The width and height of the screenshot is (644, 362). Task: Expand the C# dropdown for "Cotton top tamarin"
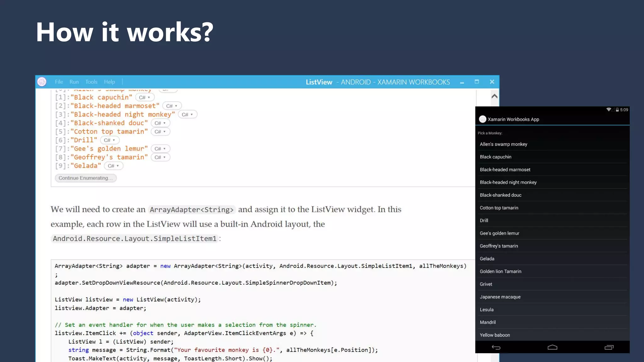pyautogui.click(x=160, y=132)
